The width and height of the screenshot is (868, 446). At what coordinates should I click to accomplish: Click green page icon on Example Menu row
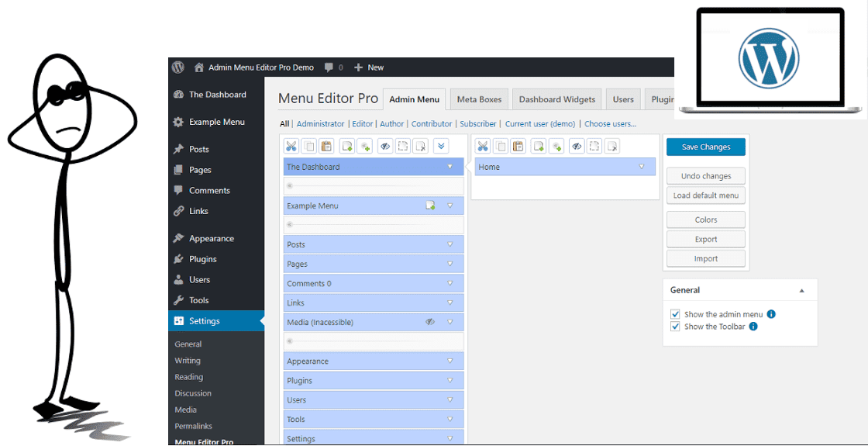click(x=430, y=206)
